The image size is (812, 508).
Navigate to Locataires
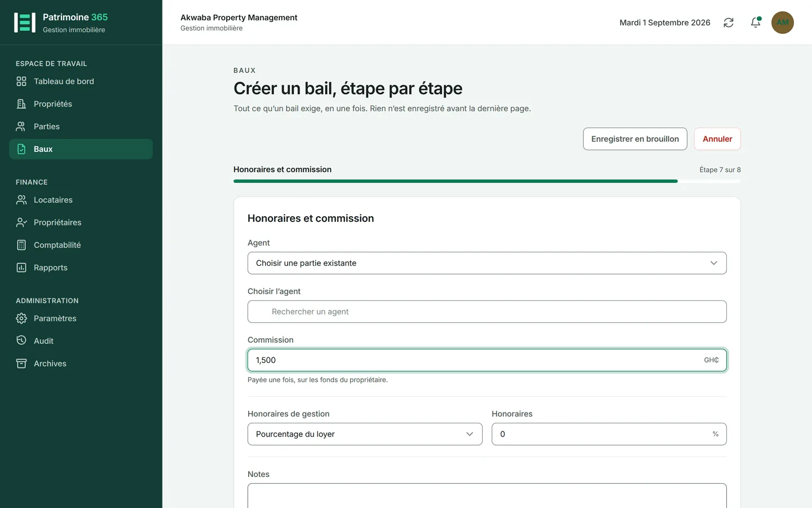(81, 200)
